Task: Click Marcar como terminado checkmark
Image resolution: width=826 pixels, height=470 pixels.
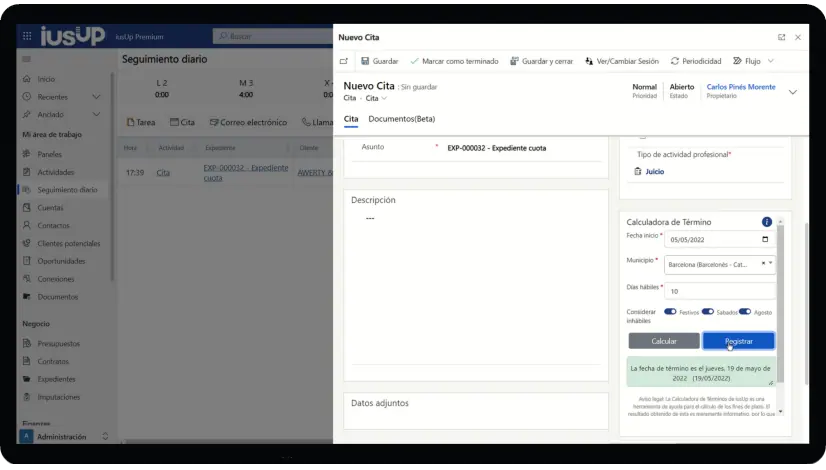Action: (415, 61)
